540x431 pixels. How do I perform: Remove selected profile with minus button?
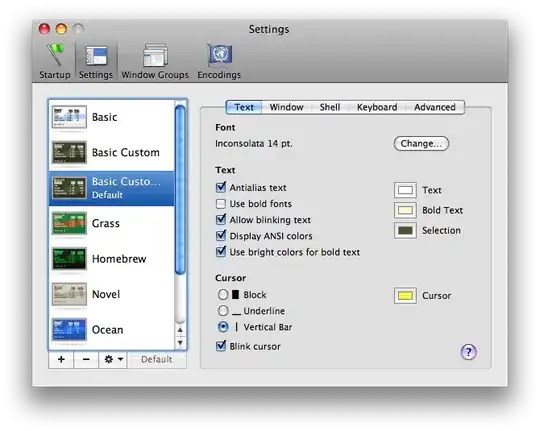[x=86, y=359]
